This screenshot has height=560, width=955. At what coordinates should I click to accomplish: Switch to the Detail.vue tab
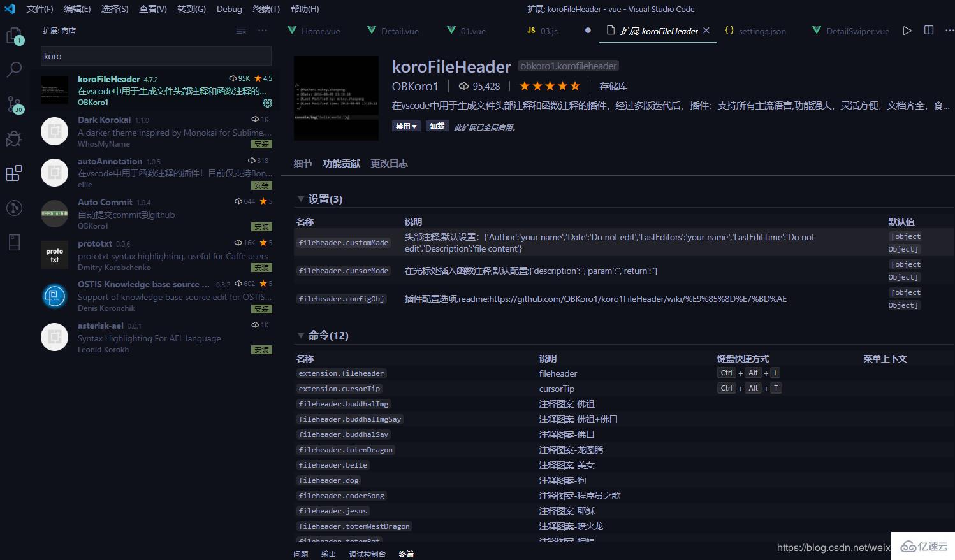click(x=393, y=31)
